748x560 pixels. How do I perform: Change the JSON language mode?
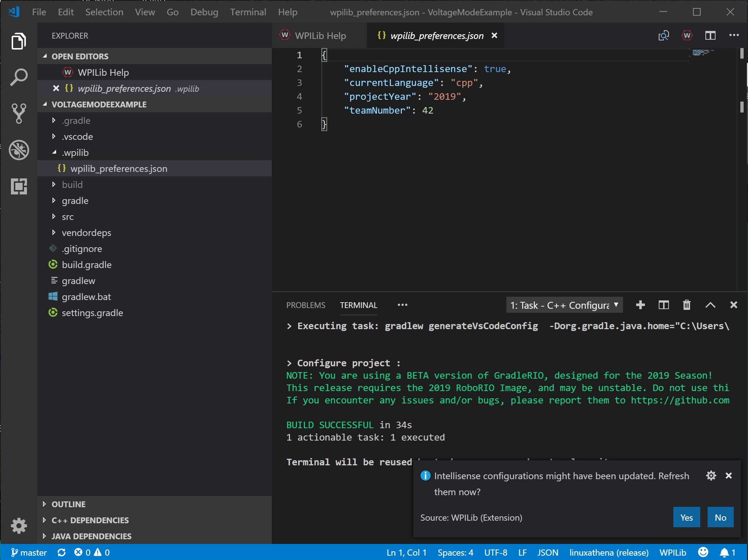click(x=548, y=552)
